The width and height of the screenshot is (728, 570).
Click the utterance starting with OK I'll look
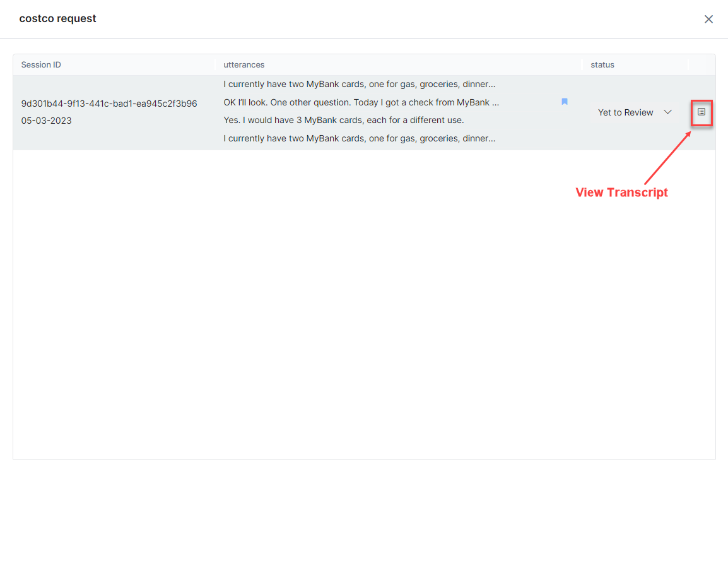point(361,102)
